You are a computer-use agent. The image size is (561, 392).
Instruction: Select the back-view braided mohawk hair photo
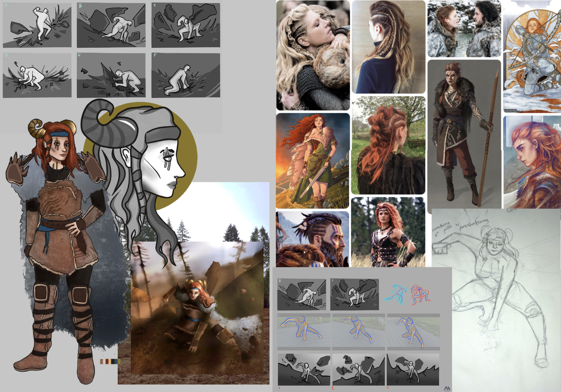coord(389,47)
